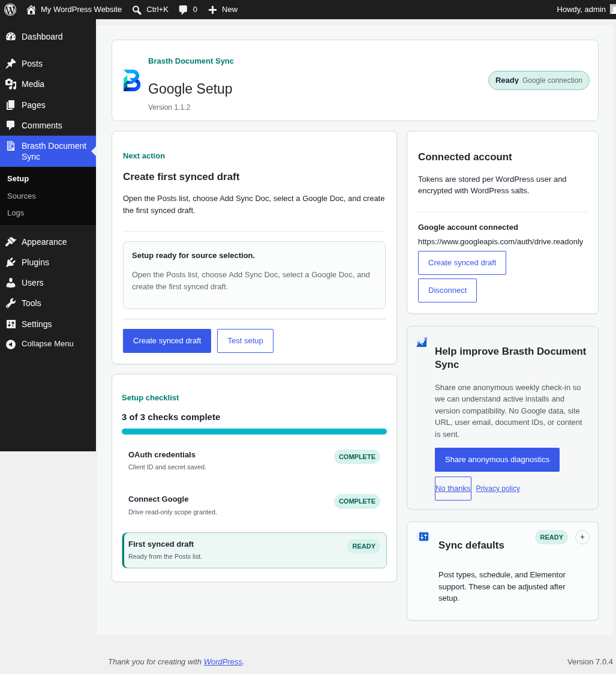
Task: Click the Collapse Menu arrow icon
Action: click(11, 344)
